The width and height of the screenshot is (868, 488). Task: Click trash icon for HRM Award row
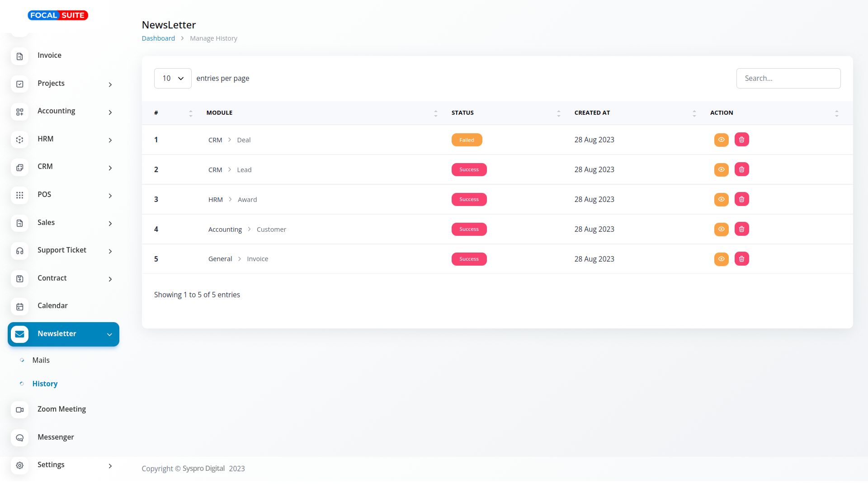click(x=741, y=199)
